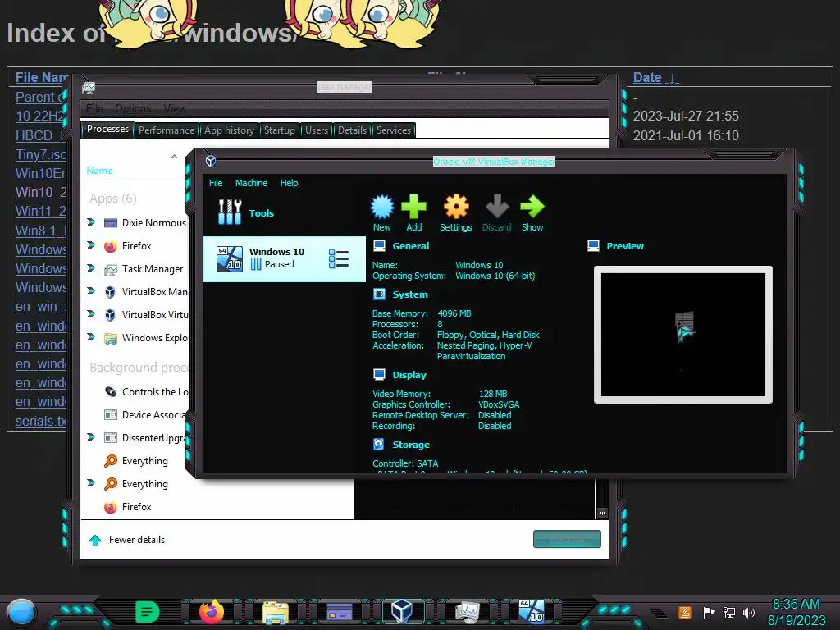Expand the Firefox app process row
This screenshot has width=840, height=630.
(x=90, y=244)
